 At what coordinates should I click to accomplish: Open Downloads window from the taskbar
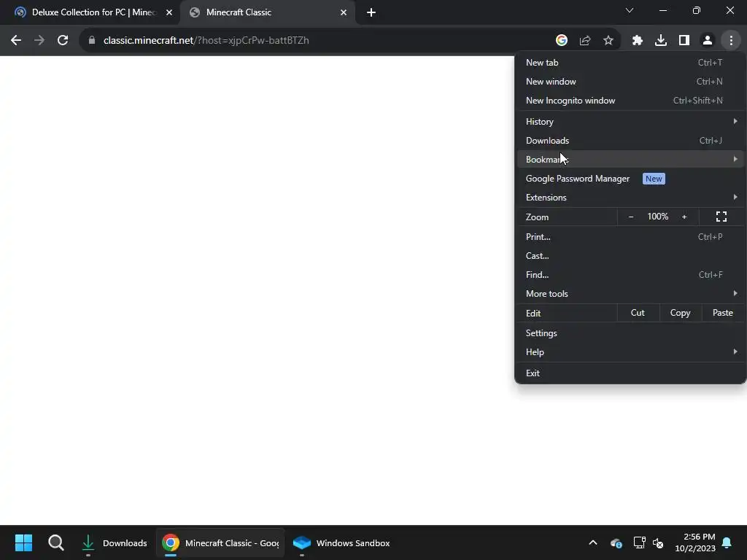(x=115, y=542)
